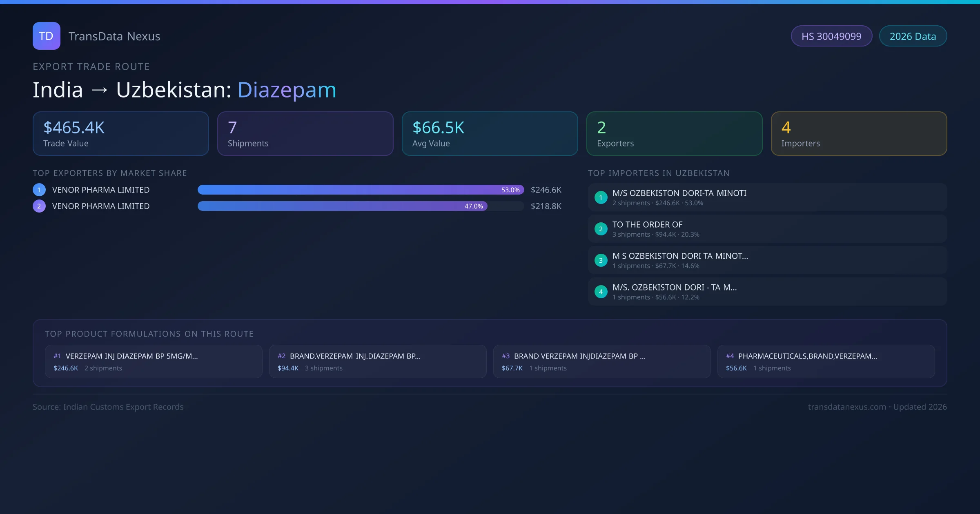This screenshot has height=514, width=980.
Task: Open the 4 Importers stat card
Action: tap(859, 134)
